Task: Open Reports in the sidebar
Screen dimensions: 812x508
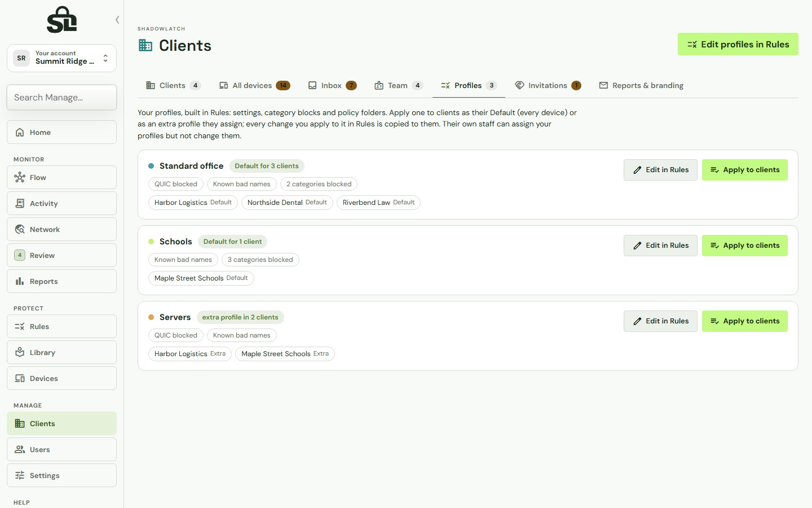Action: point(61,281)
